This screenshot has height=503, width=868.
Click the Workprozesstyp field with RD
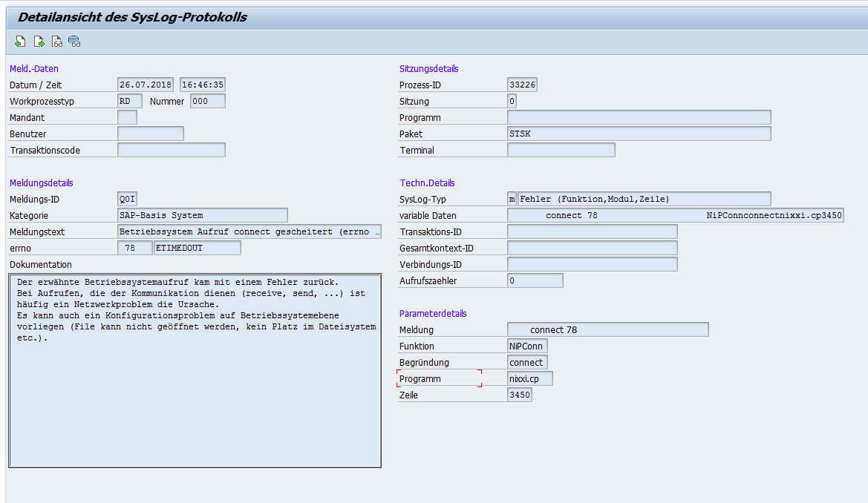(x=130, y=101)
